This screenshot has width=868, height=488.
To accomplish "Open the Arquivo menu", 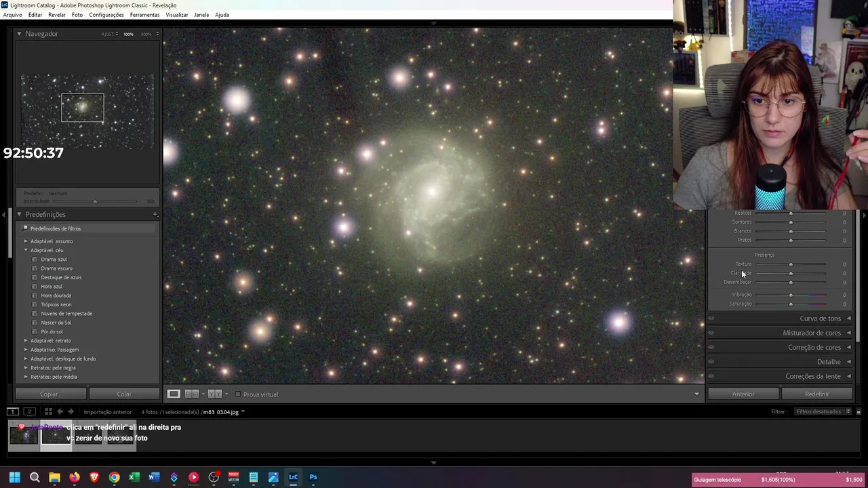I will coord(12,15).
